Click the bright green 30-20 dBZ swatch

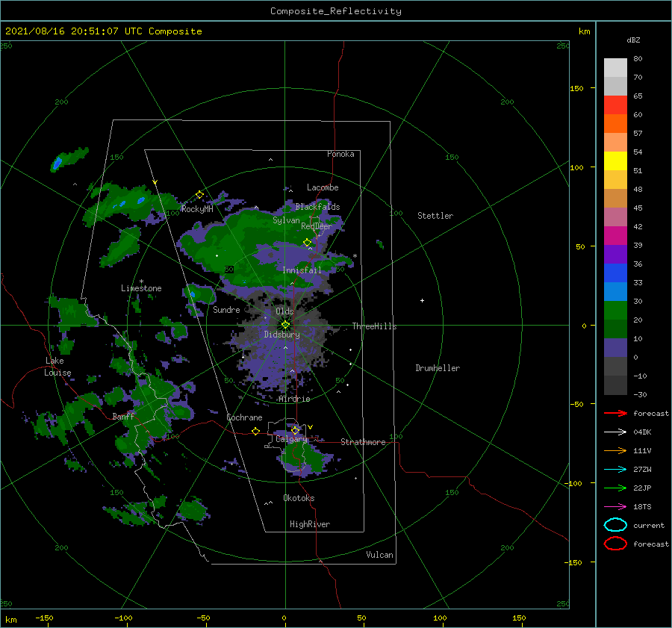615,311
